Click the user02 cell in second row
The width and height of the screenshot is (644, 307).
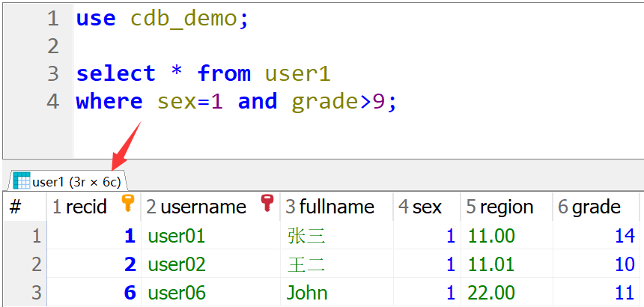pyautogui.click(x=176, y=264)
